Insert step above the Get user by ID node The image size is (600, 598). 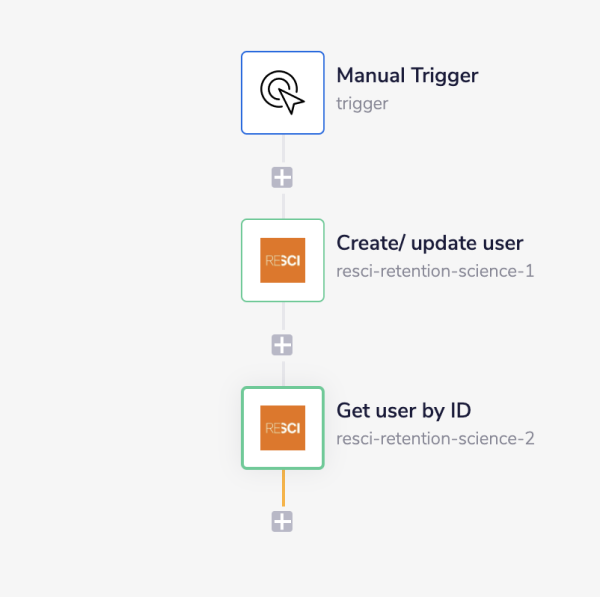tap(283, 345)
